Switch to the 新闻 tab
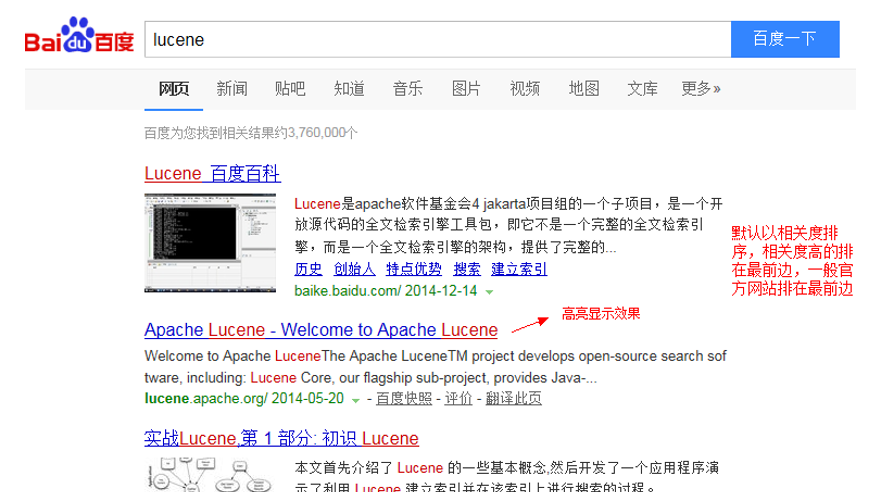 click(x=232, y=89)
